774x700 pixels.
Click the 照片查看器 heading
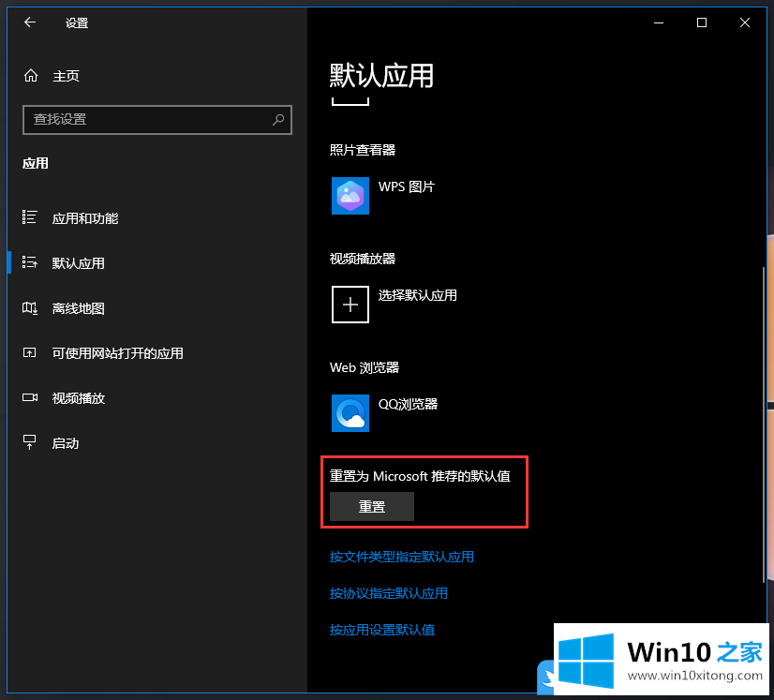[363, 150]
